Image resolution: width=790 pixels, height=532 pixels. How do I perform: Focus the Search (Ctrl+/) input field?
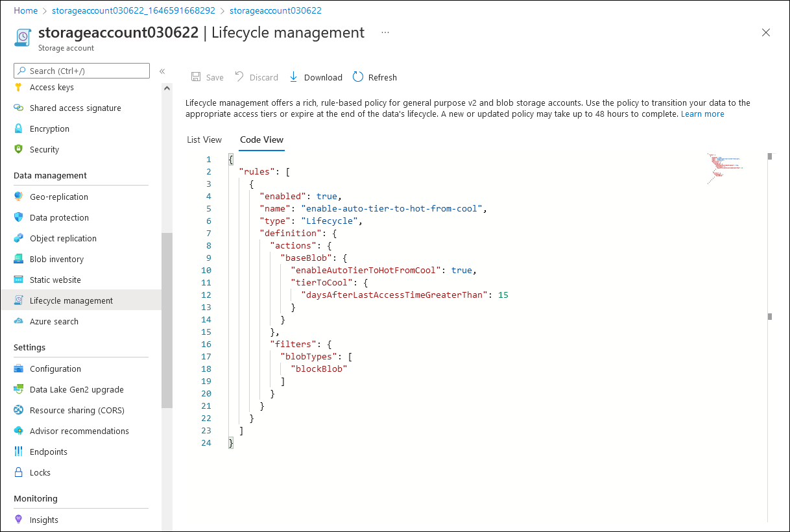[x=82, y=71]
